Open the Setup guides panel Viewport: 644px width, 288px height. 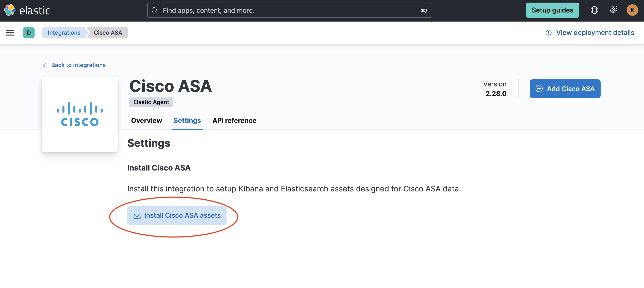(x=552, y=10)
